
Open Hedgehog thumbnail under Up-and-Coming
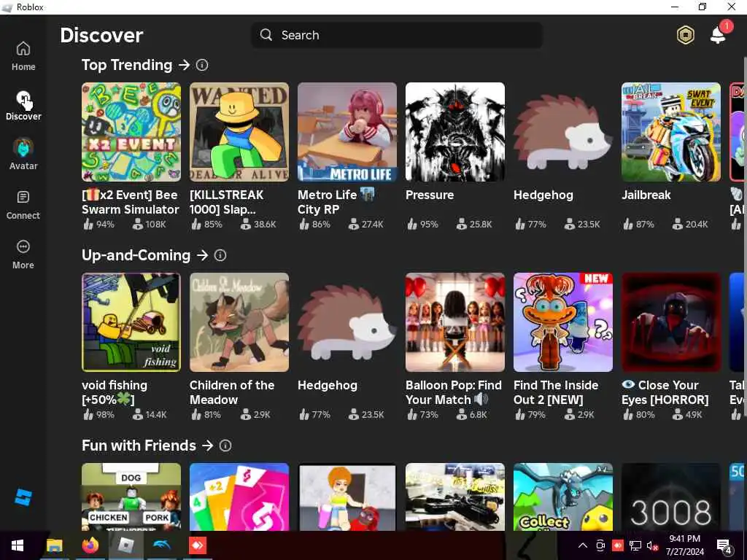pyautogui.click(x=347, y=322)
